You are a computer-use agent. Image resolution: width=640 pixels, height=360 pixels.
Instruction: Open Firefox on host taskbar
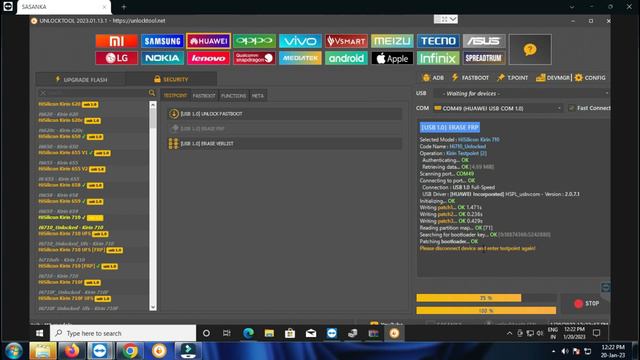coord(71,351)
